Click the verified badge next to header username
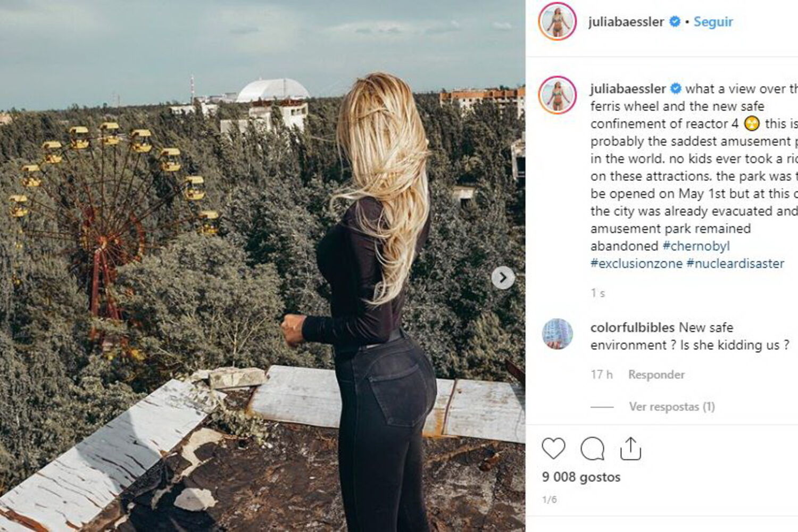The height and width of the screenshot is (532, 798). (675, 22)
